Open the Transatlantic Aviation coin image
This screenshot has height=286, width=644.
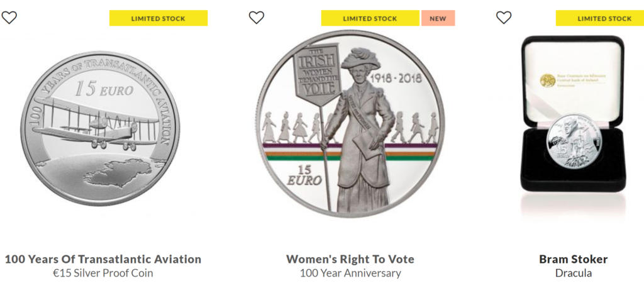click(x=99, y=129)
